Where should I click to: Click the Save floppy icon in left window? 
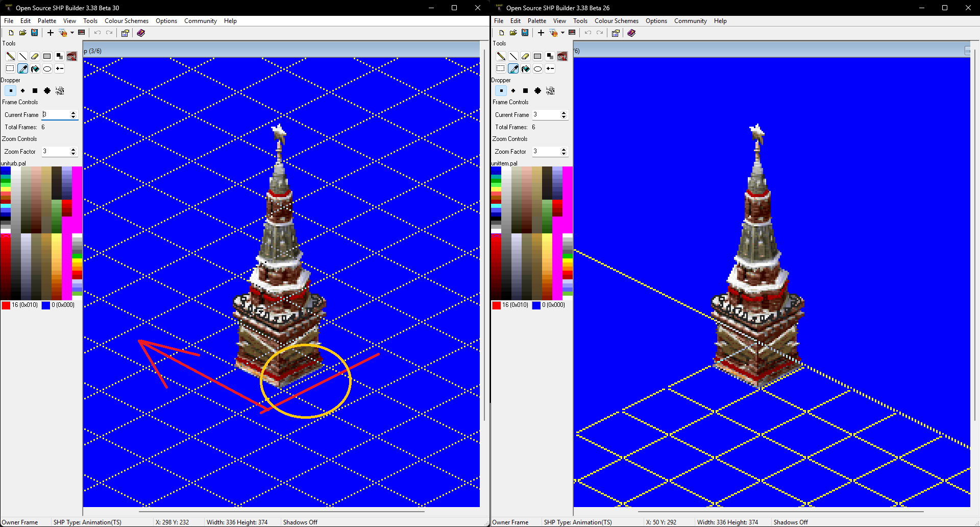(34, 33)
